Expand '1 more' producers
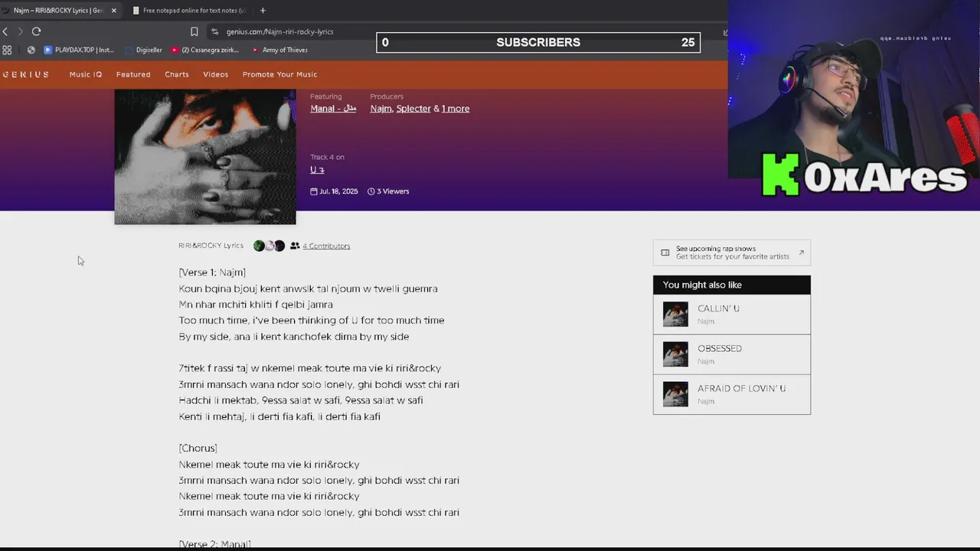Screen dimensions: 980x551 [x=456, y=109]
